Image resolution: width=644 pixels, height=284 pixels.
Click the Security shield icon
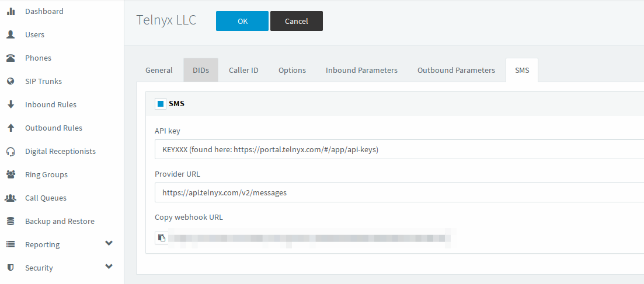tap(11, 268)
